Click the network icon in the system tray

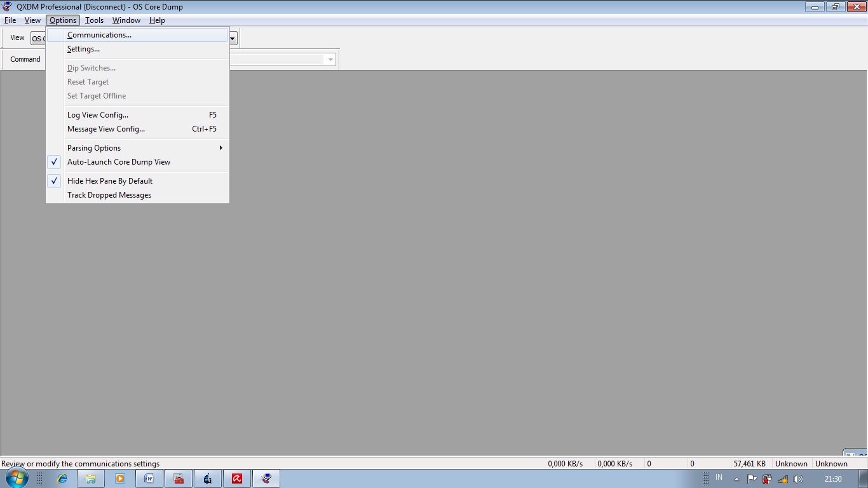click(782, 478)
